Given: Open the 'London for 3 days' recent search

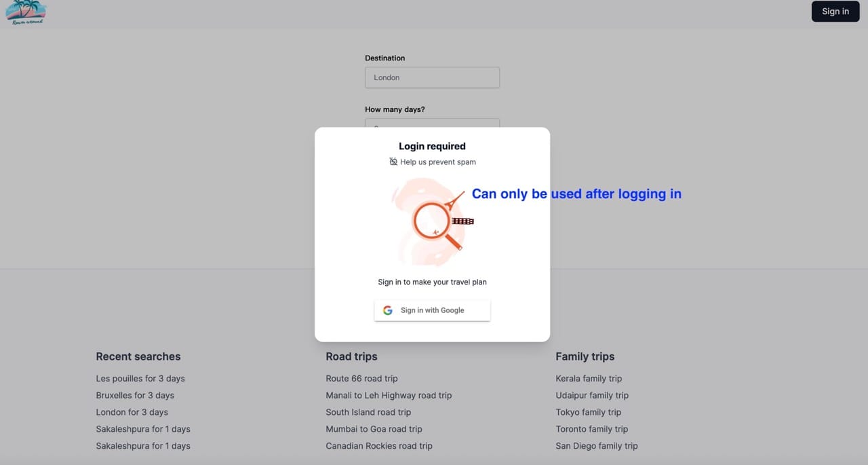Looking at the screenshot, I should 132,412.
